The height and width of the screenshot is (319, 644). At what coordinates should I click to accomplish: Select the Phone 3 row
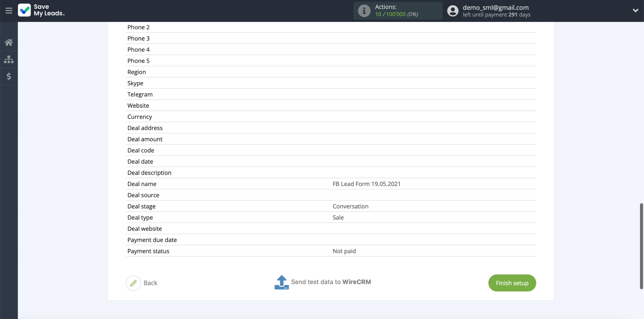tap(331, 38)
